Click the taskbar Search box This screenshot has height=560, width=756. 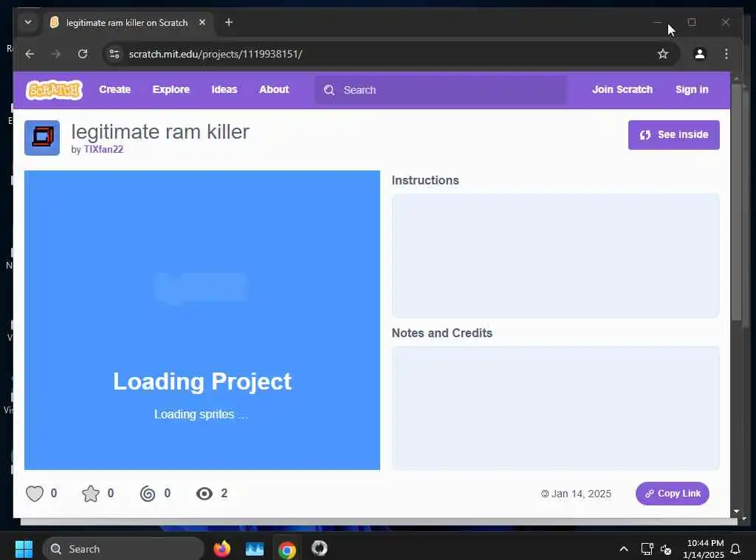pos(123,549)
